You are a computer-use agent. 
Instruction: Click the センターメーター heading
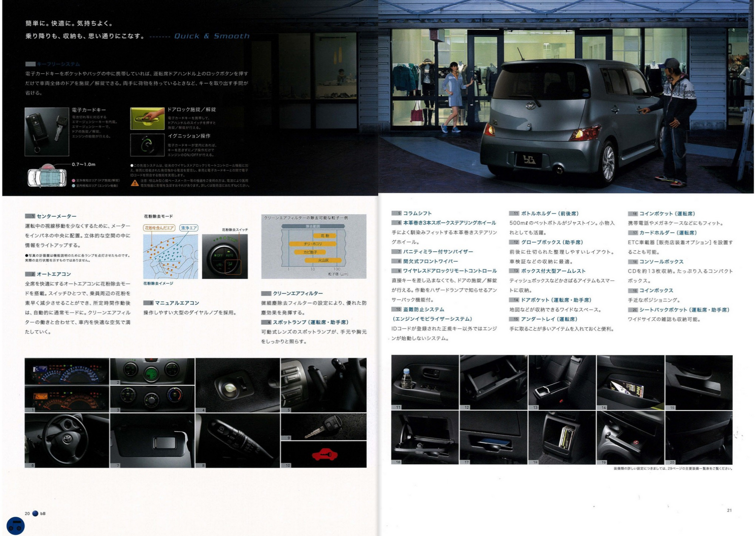(56, 216)
